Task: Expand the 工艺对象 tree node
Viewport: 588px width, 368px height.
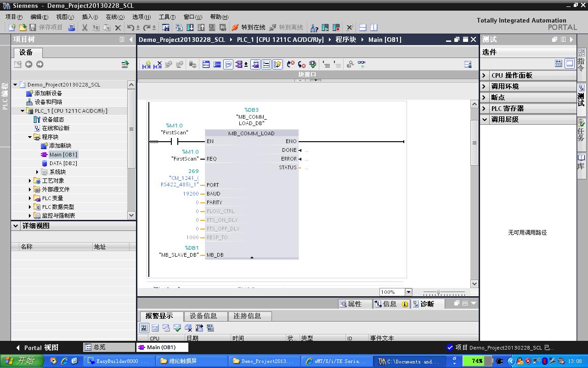Action: 30,181
